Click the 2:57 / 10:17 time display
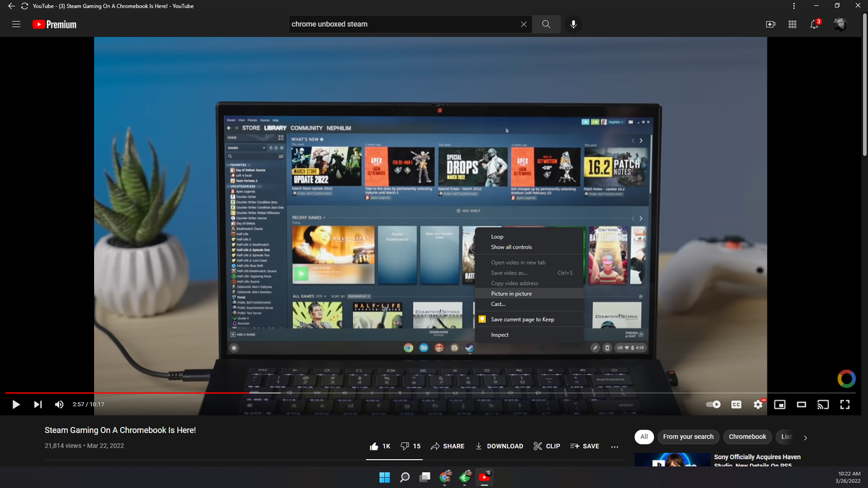The width and height of the screenshot is (868, 488). 88,404
